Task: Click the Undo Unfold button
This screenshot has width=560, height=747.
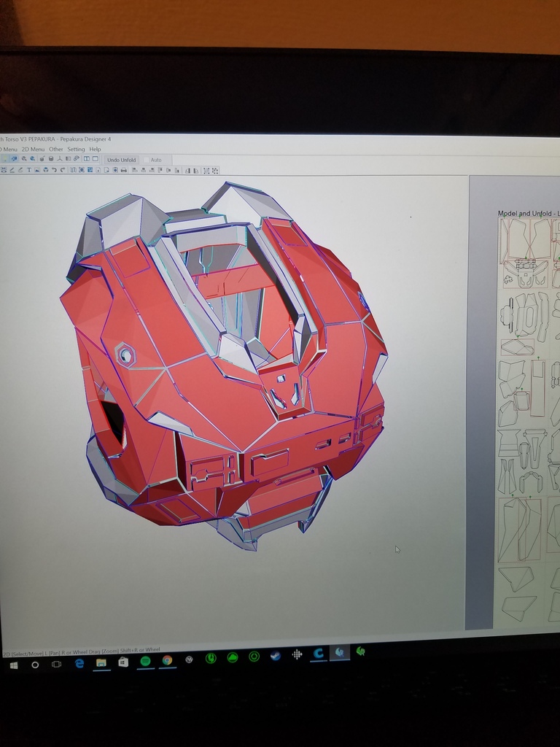Action: pos(122,160)
